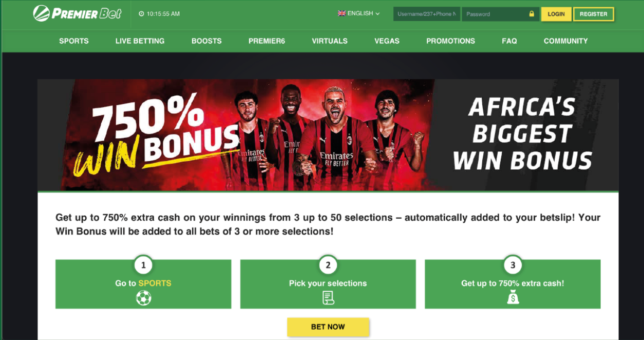Click the 750% Win Bonus banner
This screenshot has height=340, width=644.
[328, 135]
